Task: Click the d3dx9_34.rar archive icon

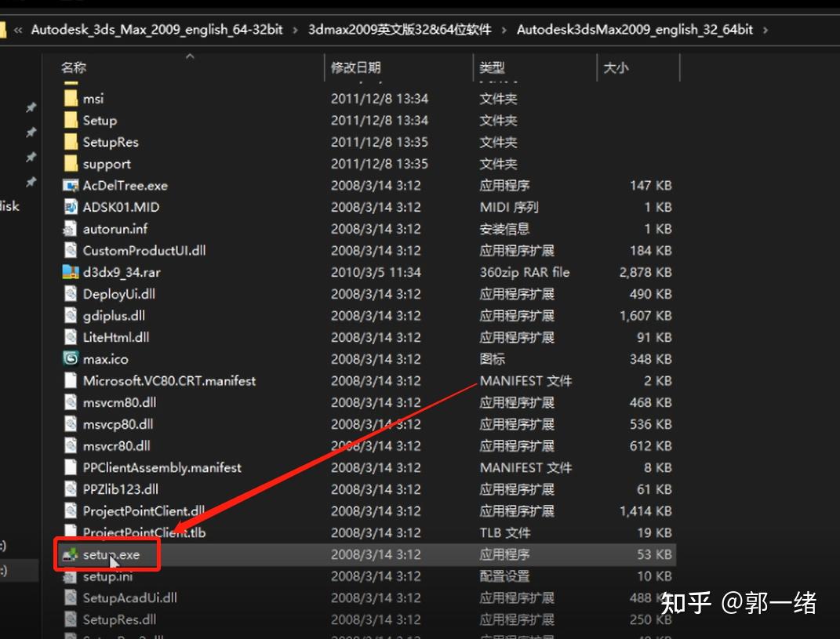Action: [70, 272]
